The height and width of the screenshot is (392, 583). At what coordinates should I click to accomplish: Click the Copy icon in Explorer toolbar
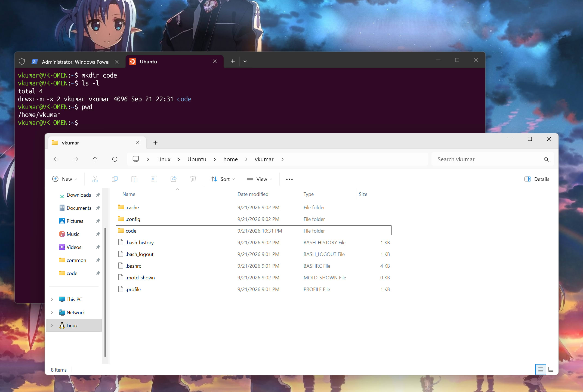pos(115,179)
